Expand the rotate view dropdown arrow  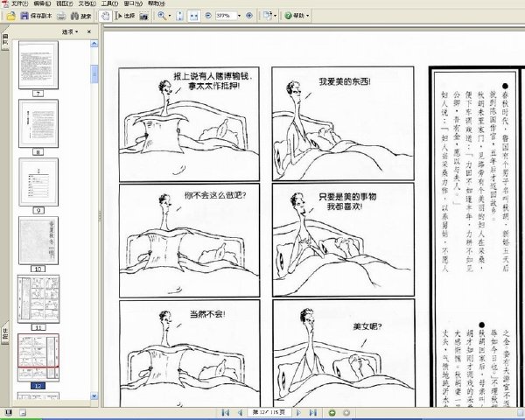276,16
